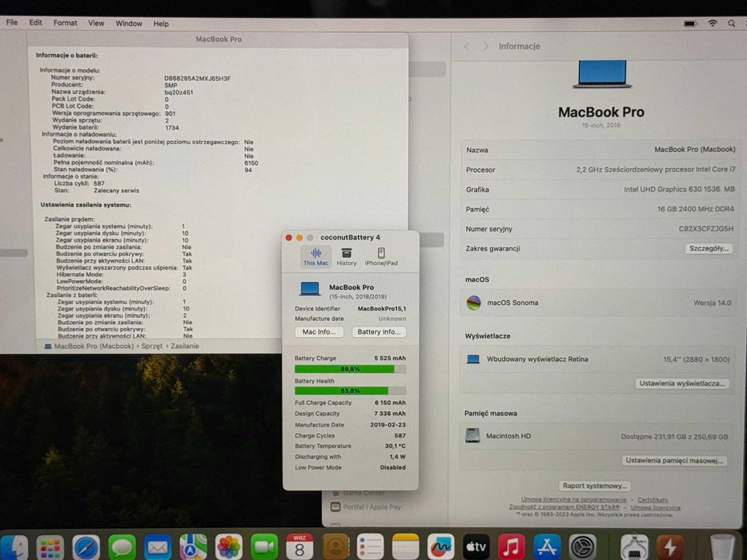Switch to This Mac tab in coconutBattery
This screenshot has height=560, width=747.
pyautogui.click(x=316, y=257)
